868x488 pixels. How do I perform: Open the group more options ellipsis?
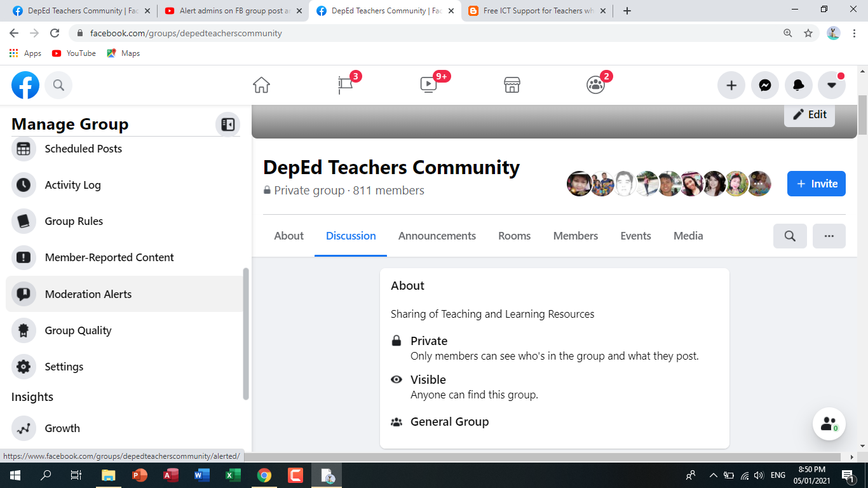[x=829, y=236]
